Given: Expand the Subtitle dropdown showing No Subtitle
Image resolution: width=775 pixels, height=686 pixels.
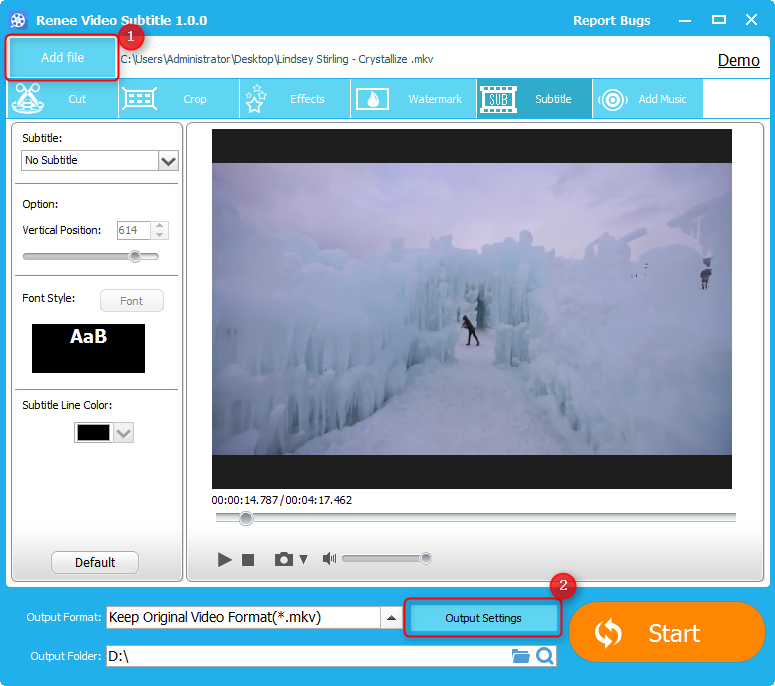Looking at the screenshot, I should (168, 161).
